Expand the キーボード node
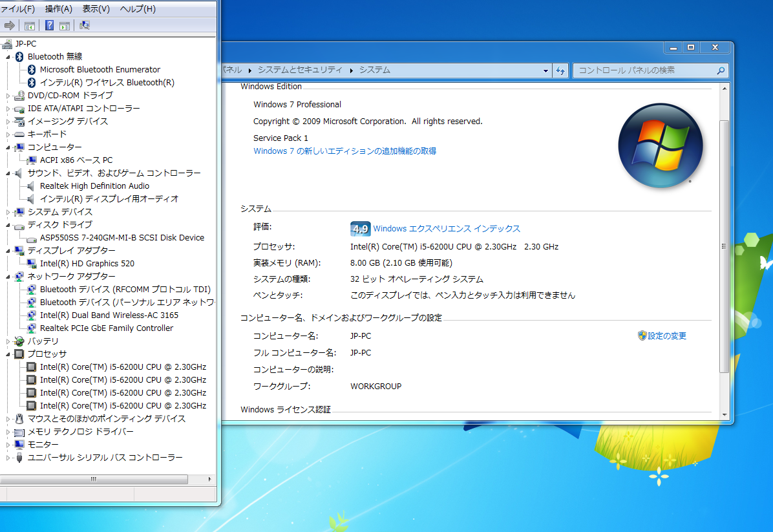 pos(8,134)
